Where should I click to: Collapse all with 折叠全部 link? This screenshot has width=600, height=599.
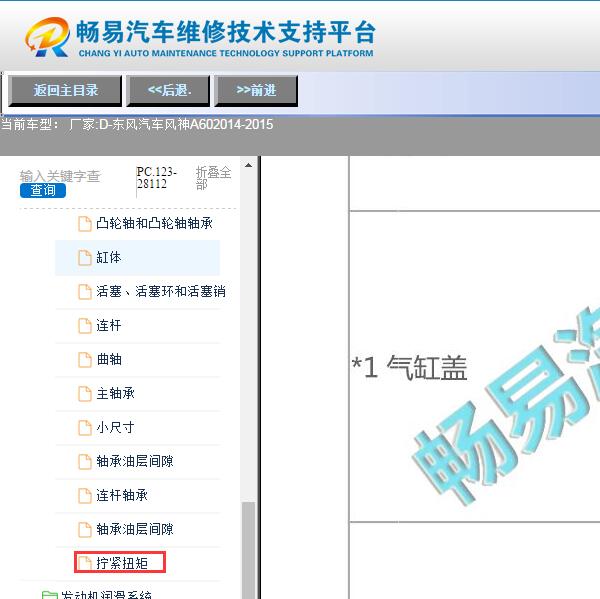pos(213,178)
